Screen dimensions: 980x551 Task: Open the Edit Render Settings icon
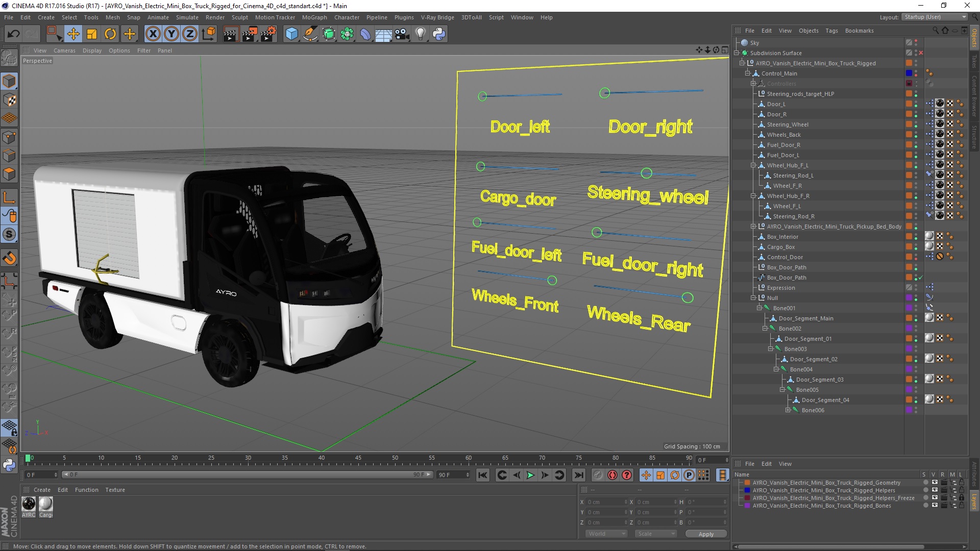[x=268, y=34]
